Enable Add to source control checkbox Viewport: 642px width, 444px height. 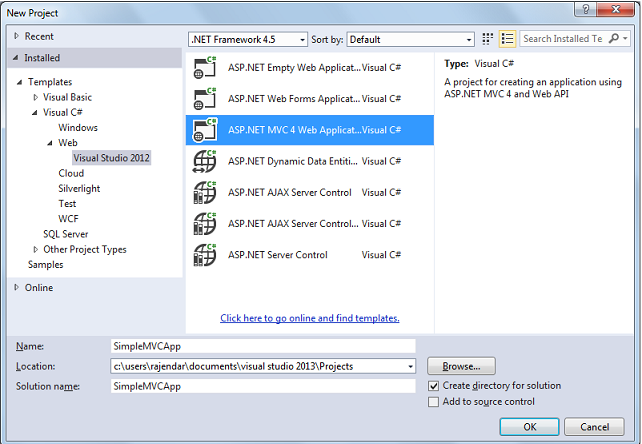click(433, 402)
